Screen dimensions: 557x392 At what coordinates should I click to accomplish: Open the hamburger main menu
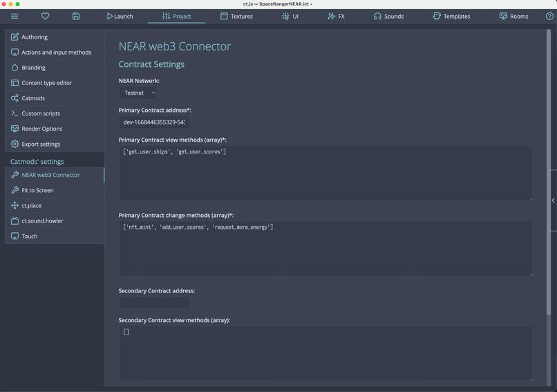click(x=15, y=16)
